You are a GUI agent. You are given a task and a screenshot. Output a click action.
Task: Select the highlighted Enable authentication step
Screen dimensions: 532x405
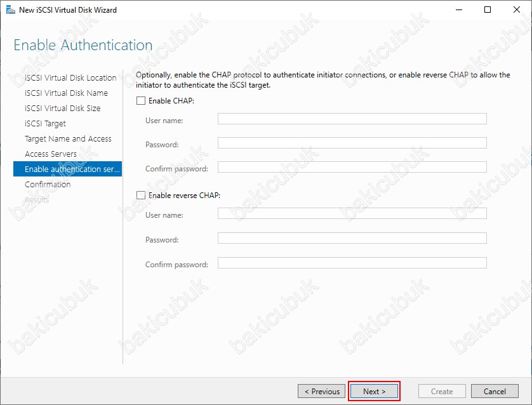(68, 169)
